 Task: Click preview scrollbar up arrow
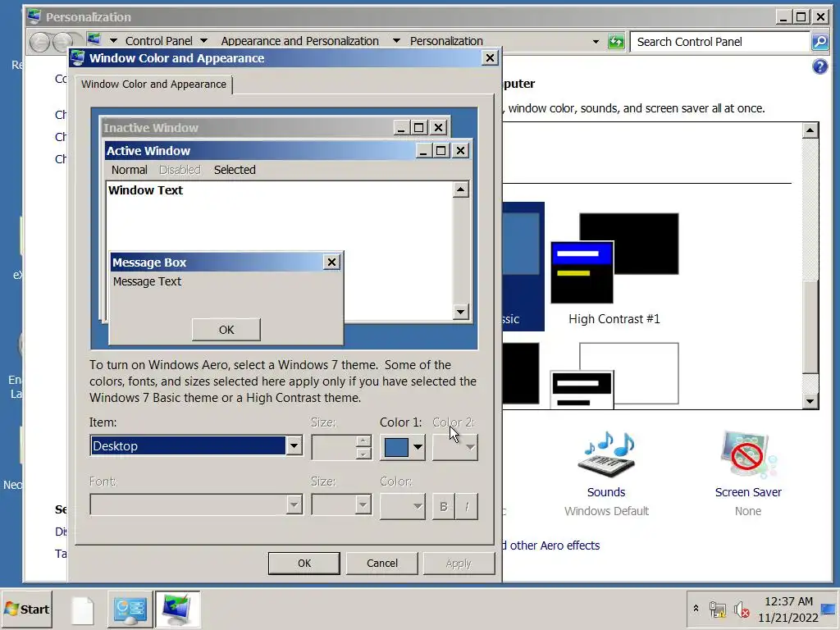pyautogui.click(x=461, y=189)
